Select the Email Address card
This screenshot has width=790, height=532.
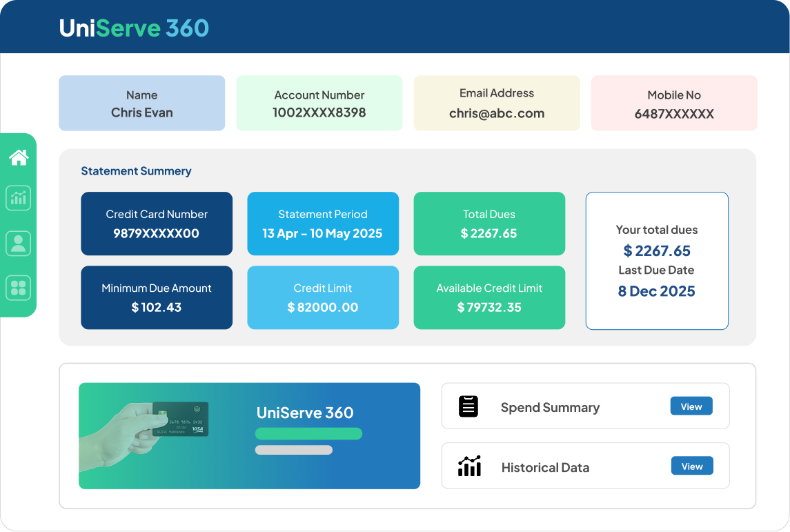tap(497, 104)
